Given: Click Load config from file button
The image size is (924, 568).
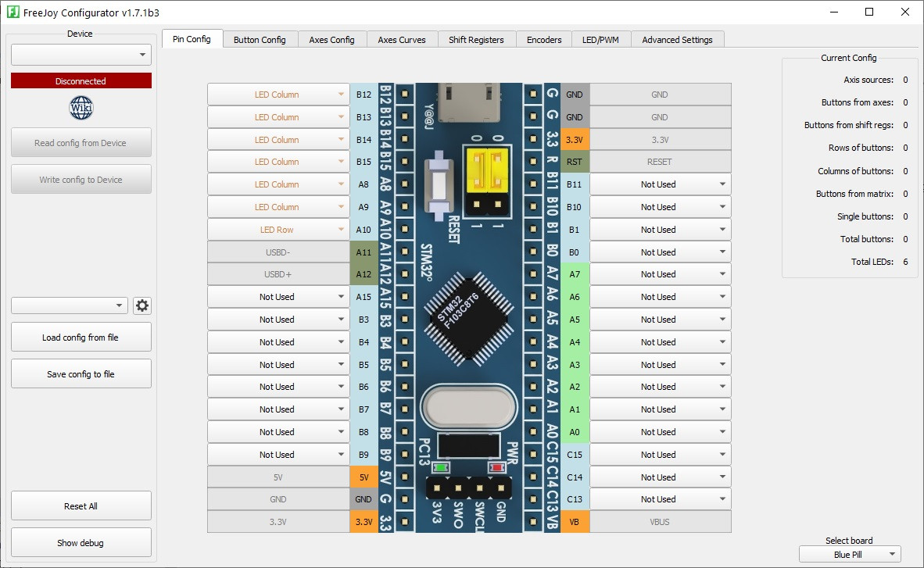Looking at the screenshot, I should (x=81, y=337).
